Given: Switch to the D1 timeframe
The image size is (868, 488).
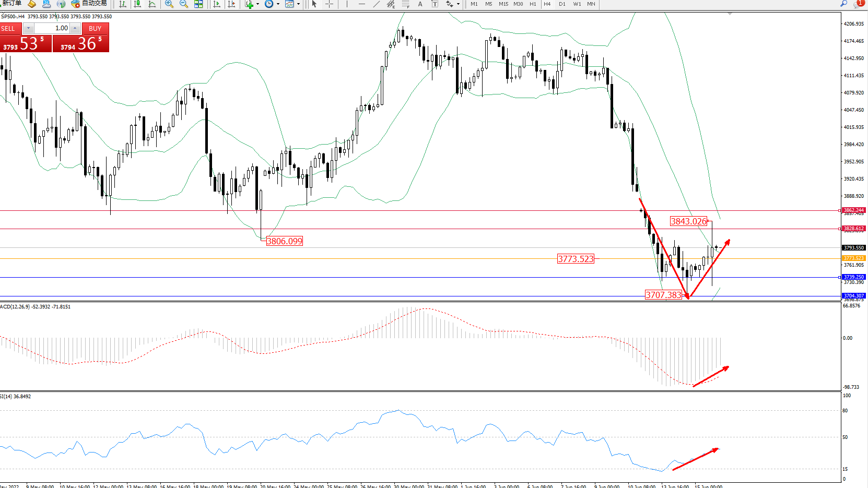Looking at the screenshot, I should (562, 4).
